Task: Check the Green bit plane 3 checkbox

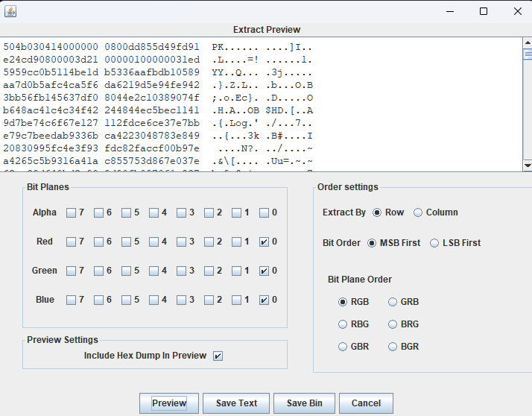Action: click(x=181, y=271)
